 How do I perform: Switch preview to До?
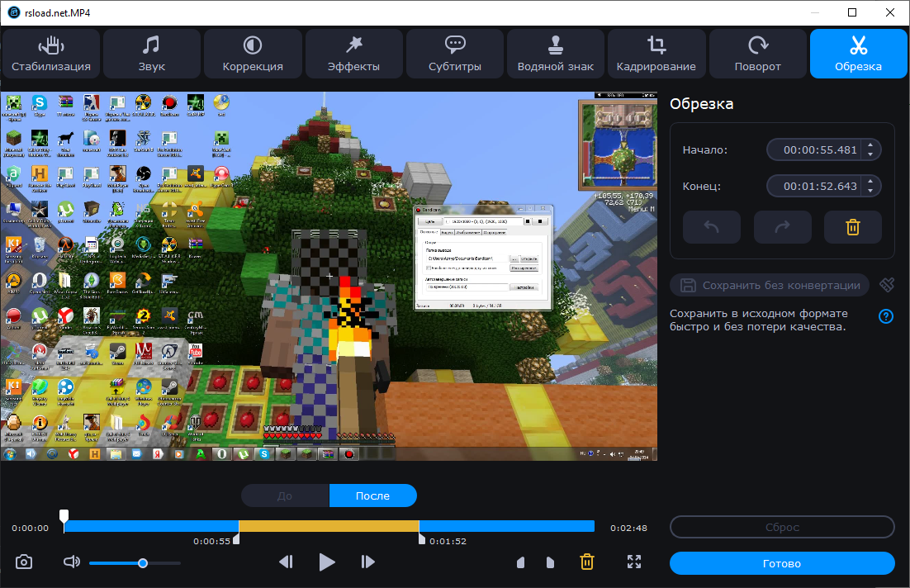(285, 496)
